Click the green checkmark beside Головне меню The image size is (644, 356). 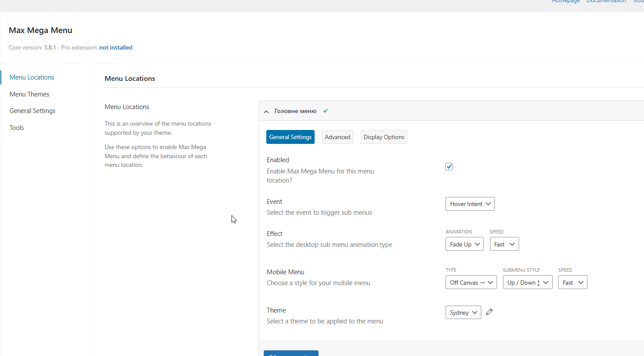[325, 111]
